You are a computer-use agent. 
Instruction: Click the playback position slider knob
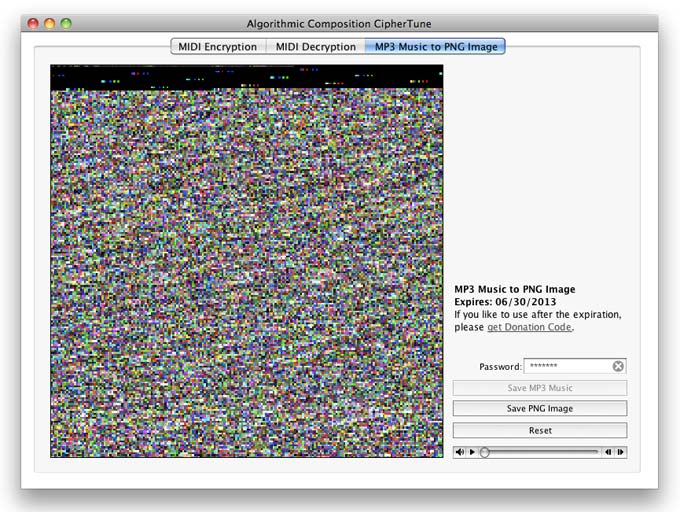coord(485,453)
